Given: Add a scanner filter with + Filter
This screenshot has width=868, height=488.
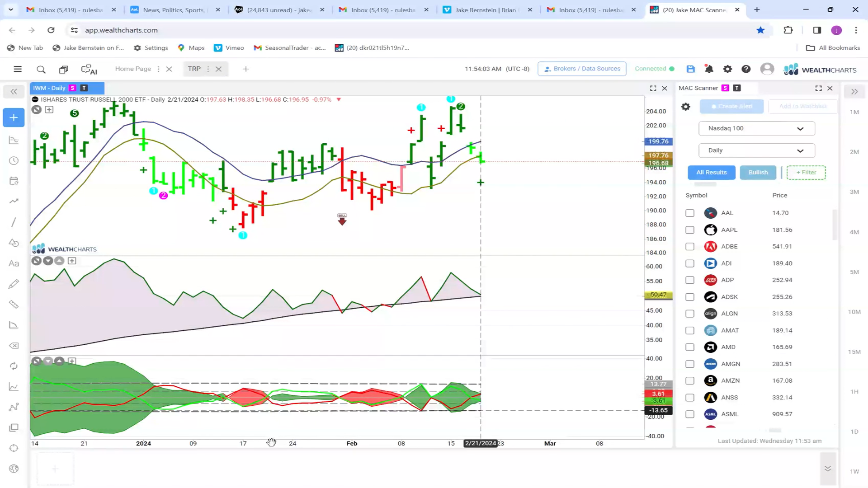Looking at the screenshot, I should (x=806, y=173).
